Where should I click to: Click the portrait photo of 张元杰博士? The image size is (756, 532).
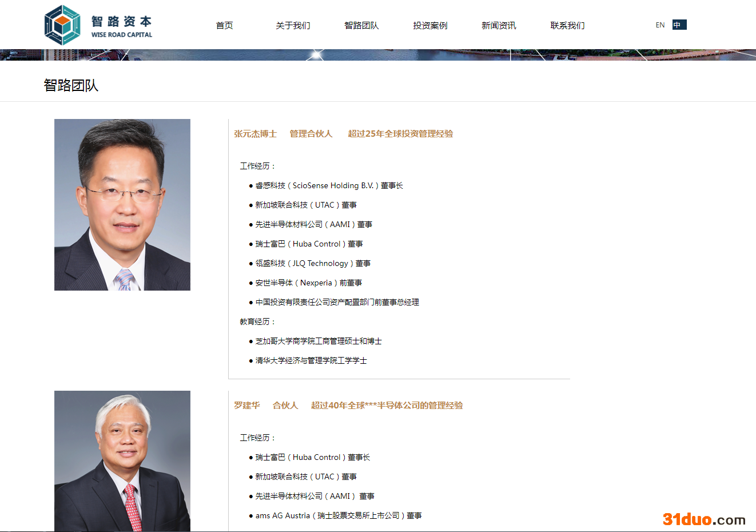point(122,204)
